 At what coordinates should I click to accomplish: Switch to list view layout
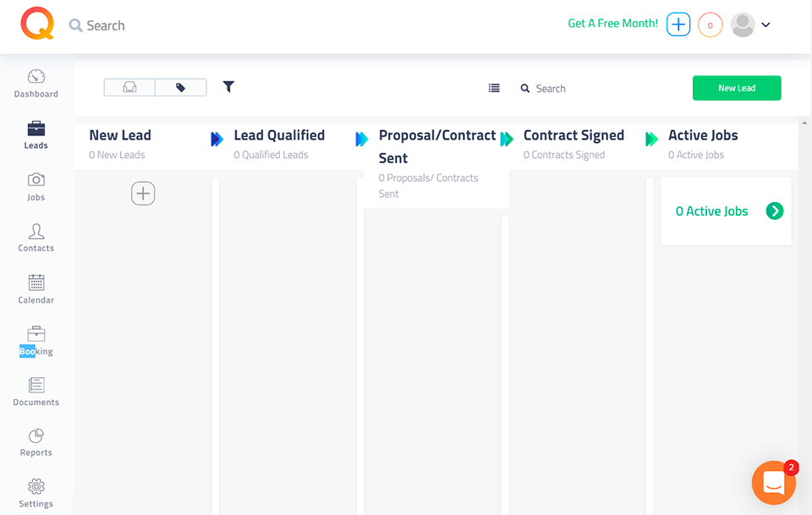point(494,88)
